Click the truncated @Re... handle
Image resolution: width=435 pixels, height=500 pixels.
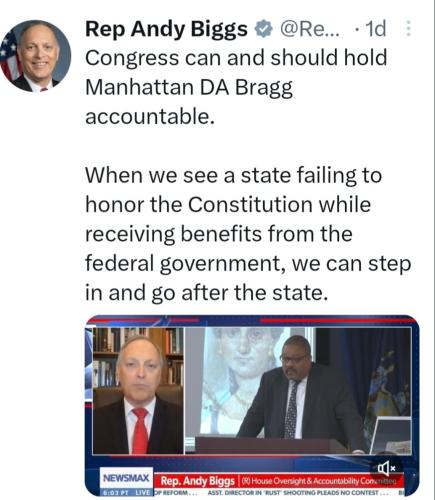310,29
